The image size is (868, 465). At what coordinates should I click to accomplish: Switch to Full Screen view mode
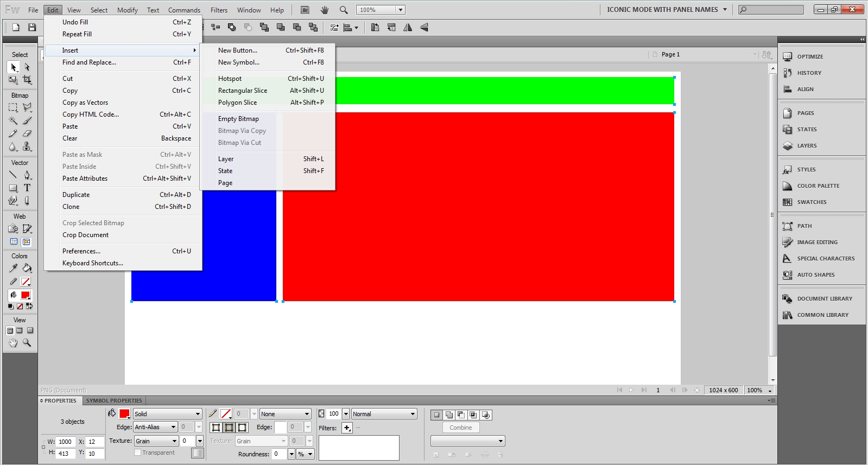[30, 330]
